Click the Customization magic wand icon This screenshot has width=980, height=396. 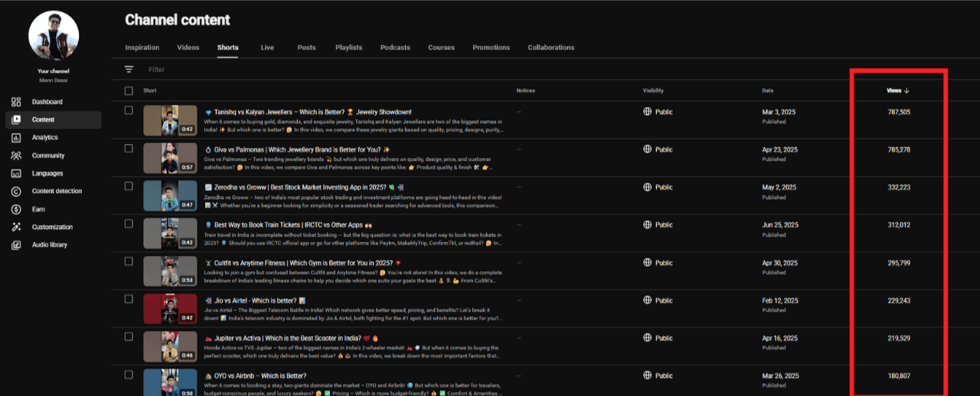coord(16,227)
